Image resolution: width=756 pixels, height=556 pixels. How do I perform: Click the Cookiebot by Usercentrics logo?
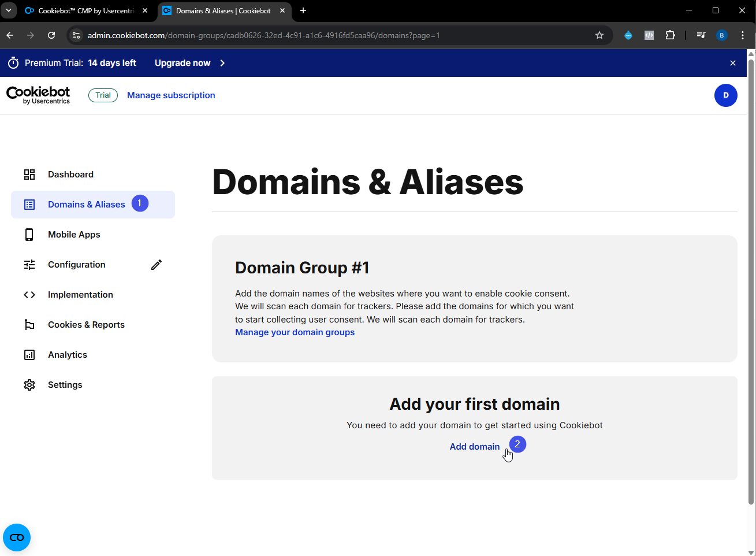click(38, 95)
